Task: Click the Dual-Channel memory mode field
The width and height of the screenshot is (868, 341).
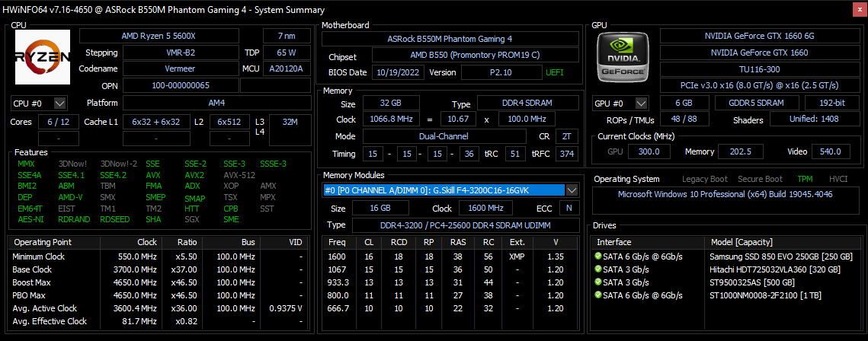Action: pyautogui.click(x=444, y=136)
